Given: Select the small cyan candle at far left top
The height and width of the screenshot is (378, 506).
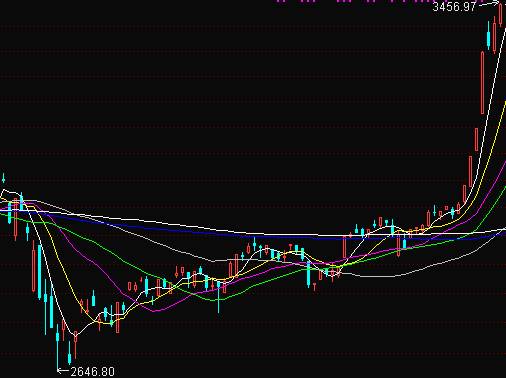Looking at the screenshot, I should click(x=4, y=178).
